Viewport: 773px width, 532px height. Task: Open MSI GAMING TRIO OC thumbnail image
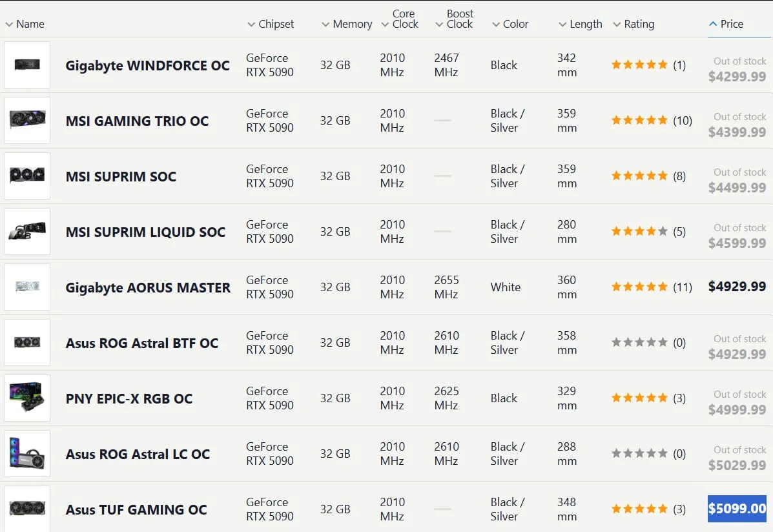click(27, 120)
